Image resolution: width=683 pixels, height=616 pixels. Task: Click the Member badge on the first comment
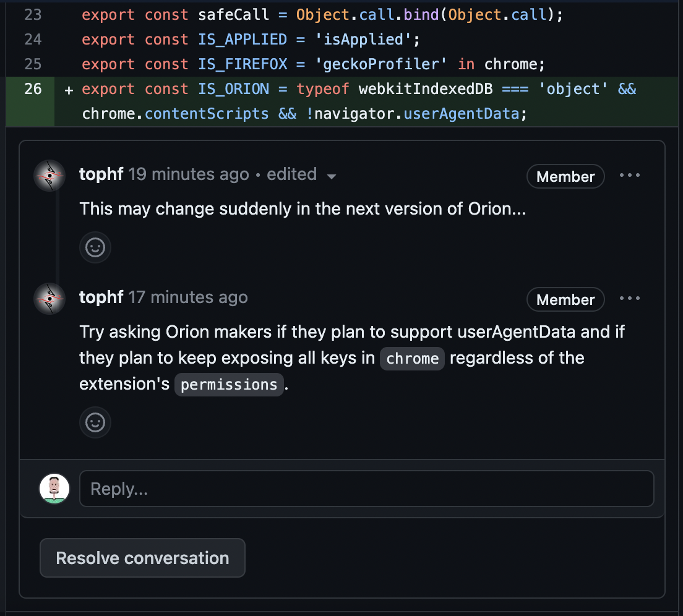(x=565, y=176)
